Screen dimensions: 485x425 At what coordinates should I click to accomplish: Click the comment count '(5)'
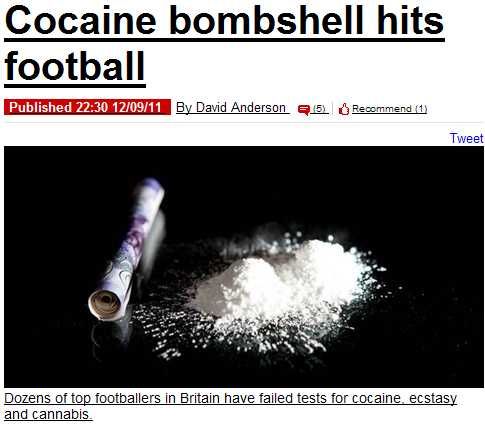pos(319,109)
